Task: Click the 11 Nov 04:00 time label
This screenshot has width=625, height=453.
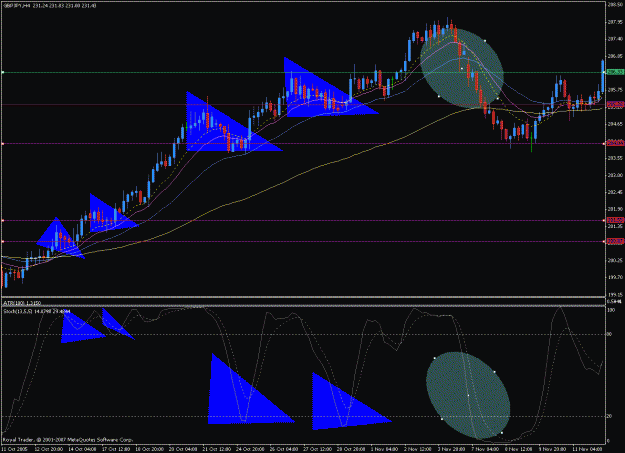Action: click(587, 449)
